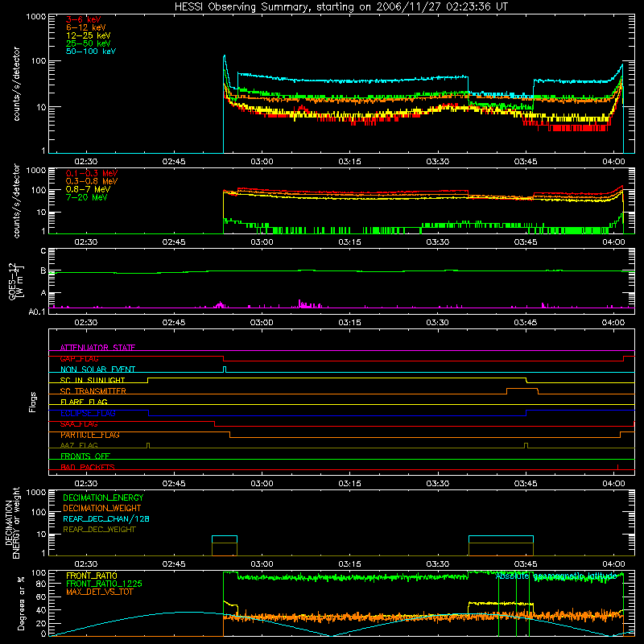Click the REAR_DEC_CHAN/128 legend entry
Image resolution: width=644 pixels, height=644 pixels.
(106, 519)
